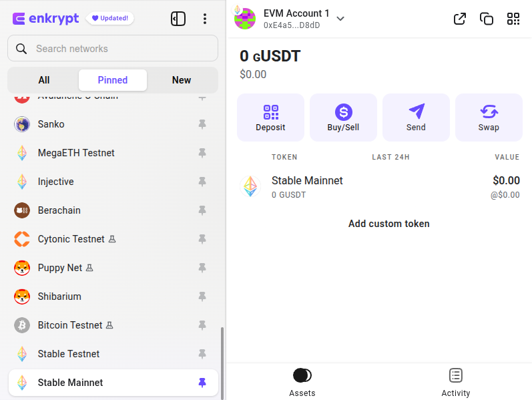Select the Shibarium network
Image resolution: width=532 pixels, height=400 pixels.
[113, 296]
